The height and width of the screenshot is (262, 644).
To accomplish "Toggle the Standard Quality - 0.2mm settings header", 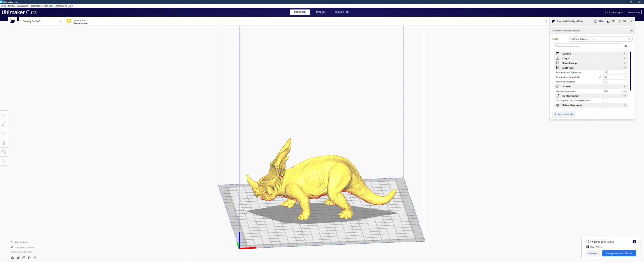I will (592, 21).
